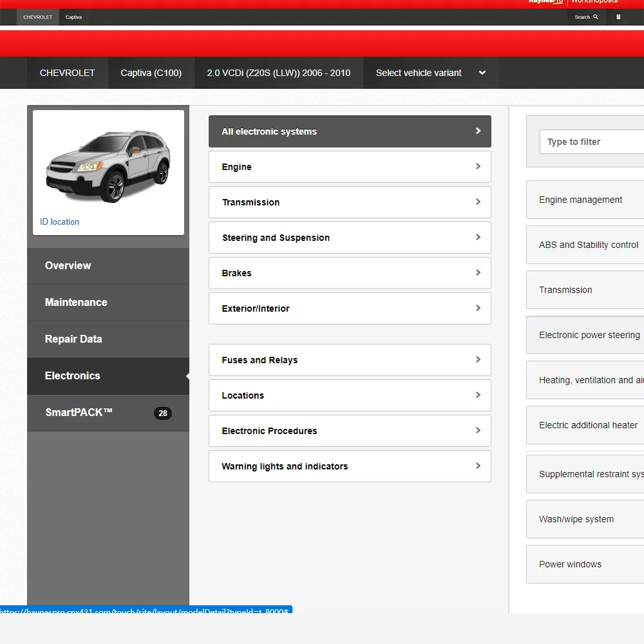This screenshot has width=644, height=644.
Task: Open Electronic Procedures
Action: click(350, 431)
